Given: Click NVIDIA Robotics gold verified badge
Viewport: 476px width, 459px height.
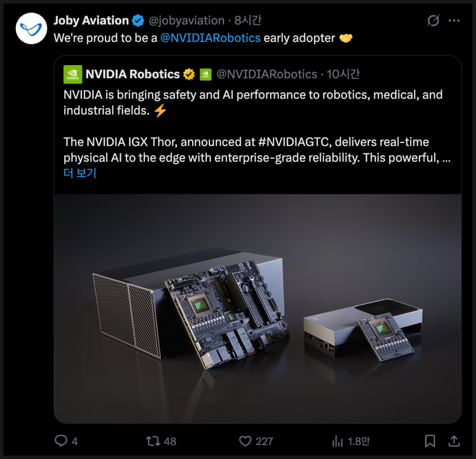Looking at the screenshot, I should [x=189, y=74].
